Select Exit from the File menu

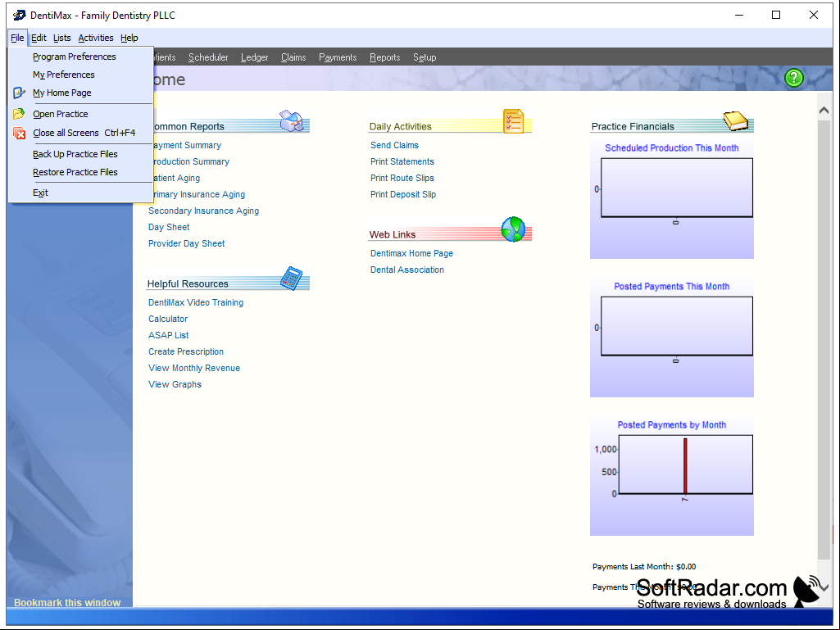(80, 193)
